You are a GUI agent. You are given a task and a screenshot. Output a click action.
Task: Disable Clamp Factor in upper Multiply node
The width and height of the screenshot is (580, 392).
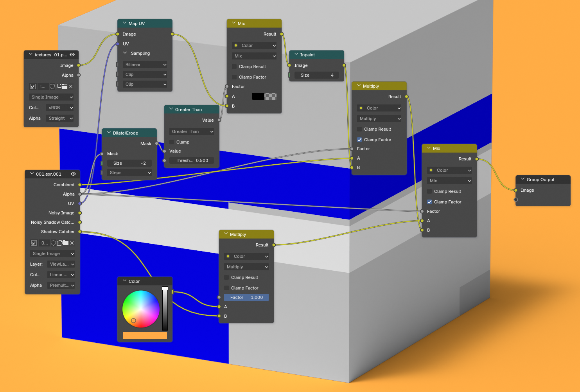pyautogui.click(x=359, y=140)
